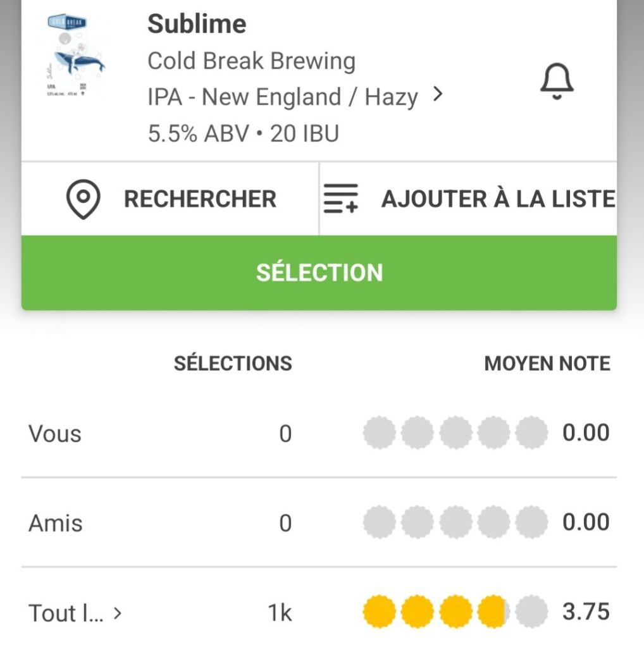
Task: Tap the notification bell icon
Action: click(557, 82)
